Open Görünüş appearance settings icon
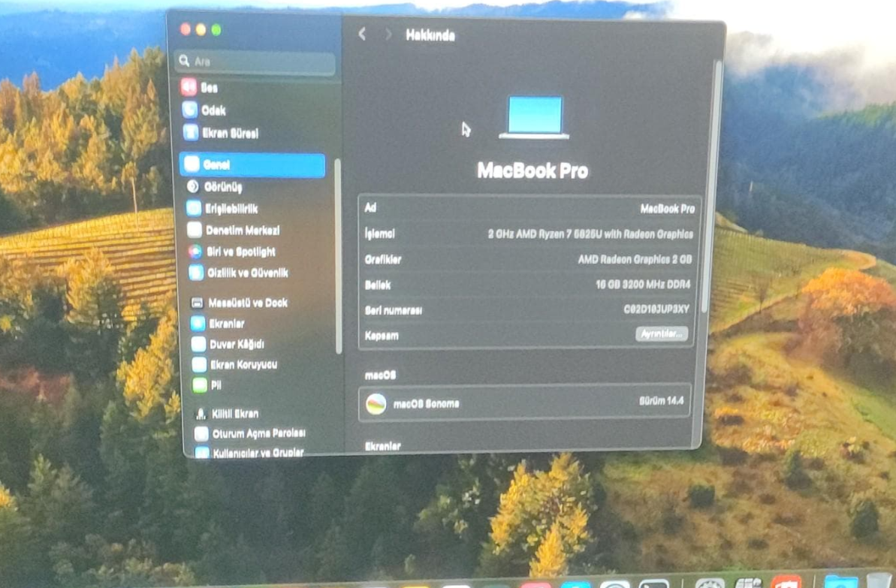This screenshot has height=588, width=896. 193,186
